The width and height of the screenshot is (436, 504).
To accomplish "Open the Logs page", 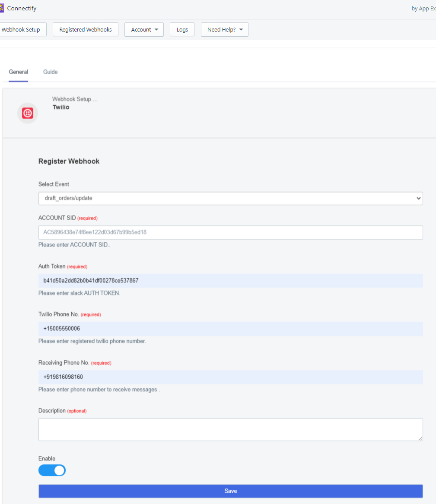I will pyautogui.click(x=182, y=29).
